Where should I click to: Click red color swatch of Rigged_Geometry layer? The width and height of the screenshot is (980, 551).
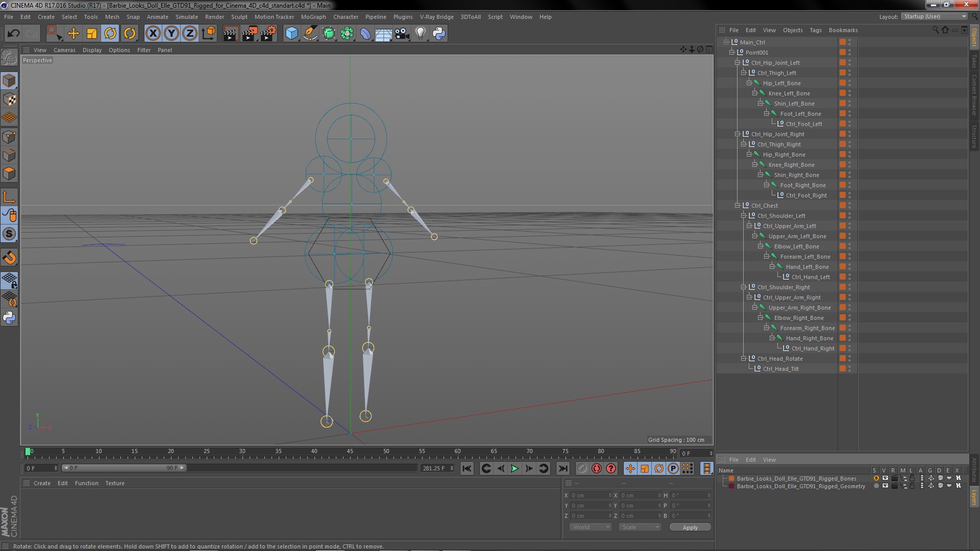tap(731, 486)
